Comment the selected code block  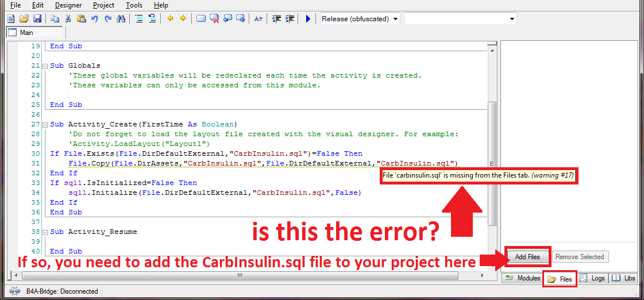(139, 18)
